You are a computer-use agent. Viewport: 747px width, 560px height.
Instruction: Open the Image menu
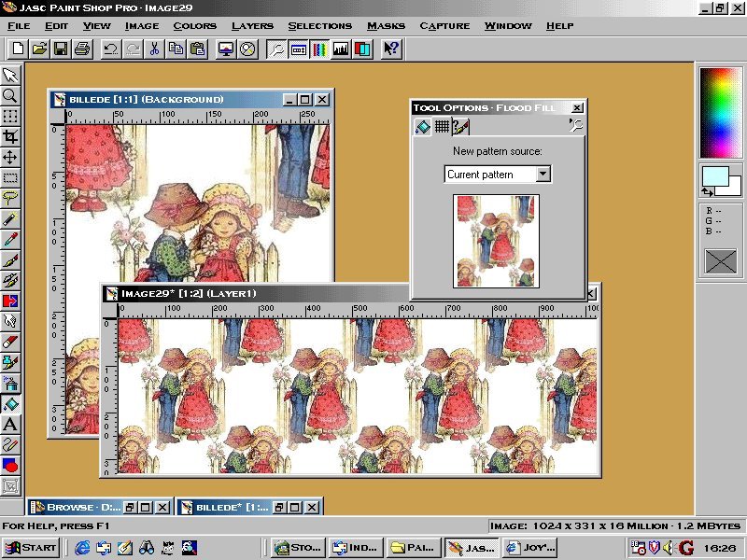(x=142, y=26)
